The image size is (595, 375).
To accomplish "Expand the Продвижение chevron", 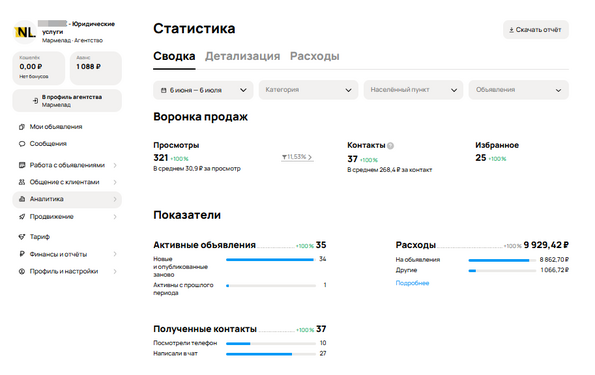I will click(x=115, y=217).
